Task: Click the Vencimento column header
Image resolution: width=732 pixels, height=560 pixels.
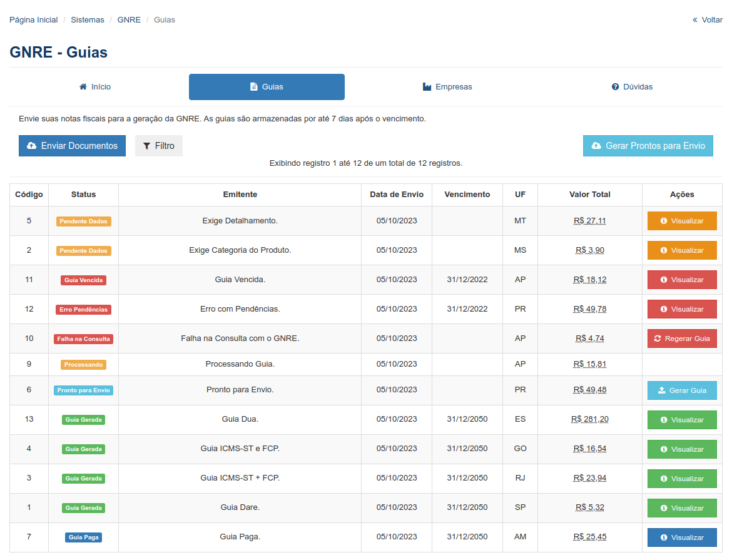Action: pos(467,195)
